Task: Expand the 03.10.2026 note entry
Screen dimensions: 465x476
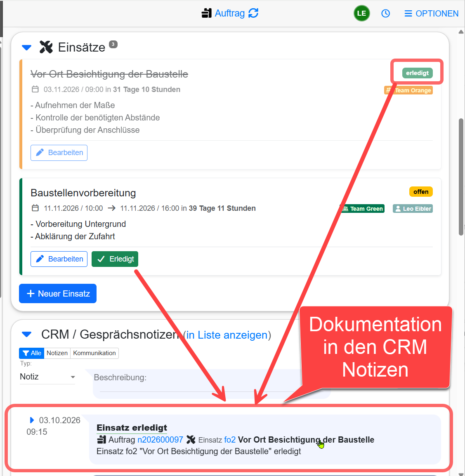Action: [32, 420]
